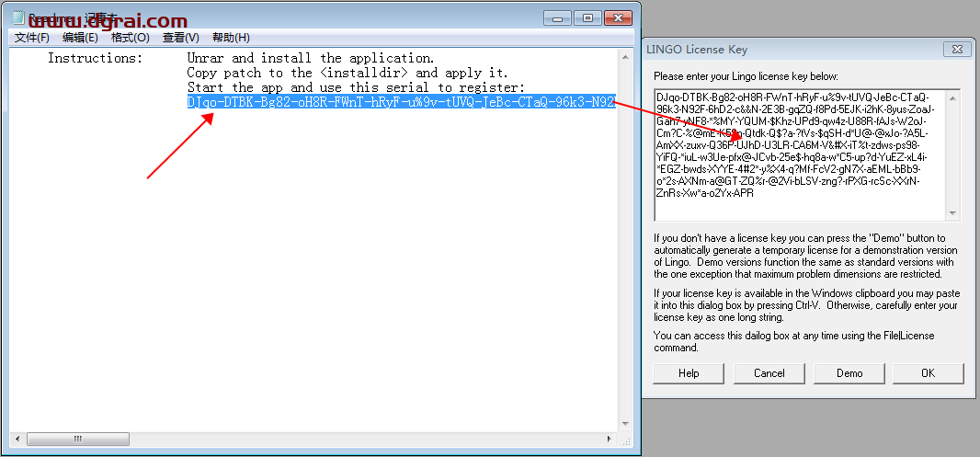Screen dimensions: 980x457
Task: Click the 'Instructions:' label in Notepad
Action: 95,58
